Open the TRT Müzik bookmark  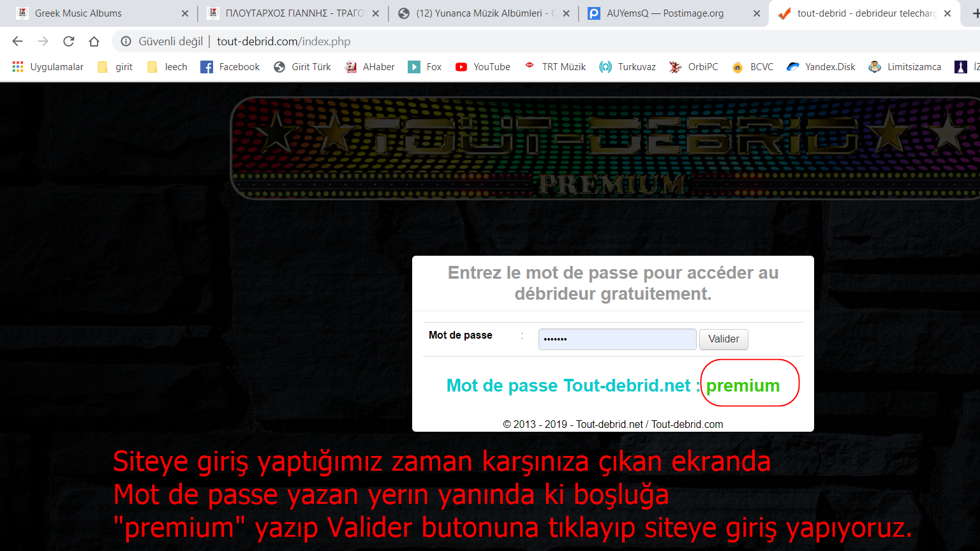click(x=555, y=67)
